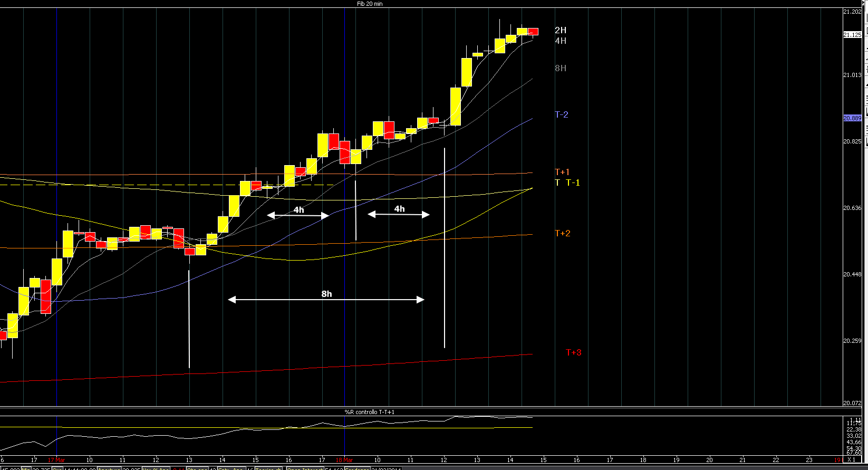The height and width of the screenshot is (470, 868).
Task: Select the top price scale value 21.202
Action: 852,12
